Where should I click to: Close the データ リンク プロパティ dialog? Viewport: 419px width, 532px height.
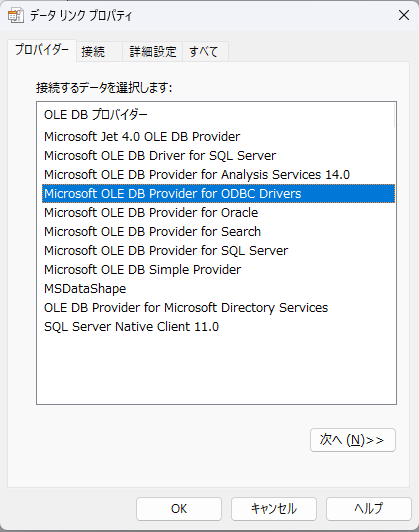[x=404, y=15]
